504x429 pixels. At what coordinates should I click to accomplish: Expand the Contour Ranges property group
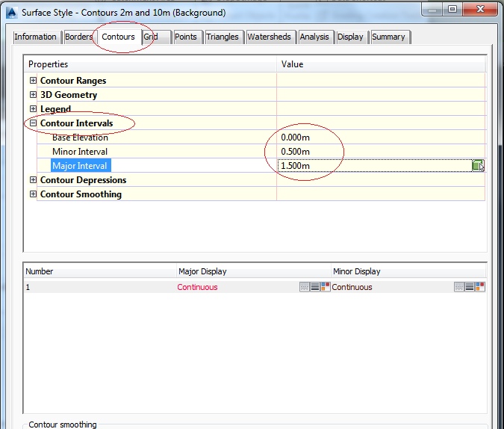(33, 81)
